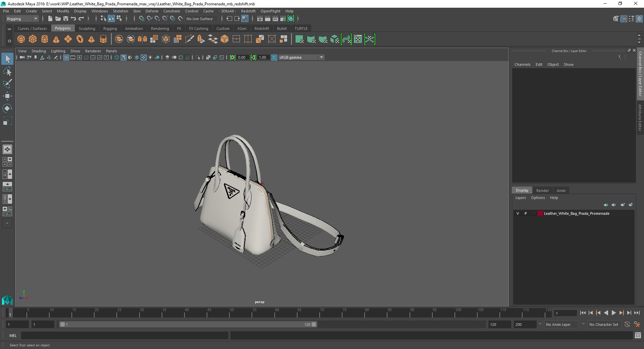Click the playback end time field 120
This screenshot has width=644, height=349.
[499, 325]
